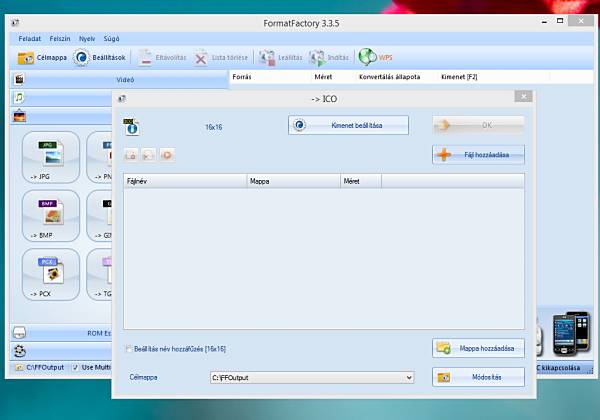This screenshot has width=600, height=420.
Task: Click the Lista törlése clear list icon
Action: pyautogui.click(x=201, y=58)
